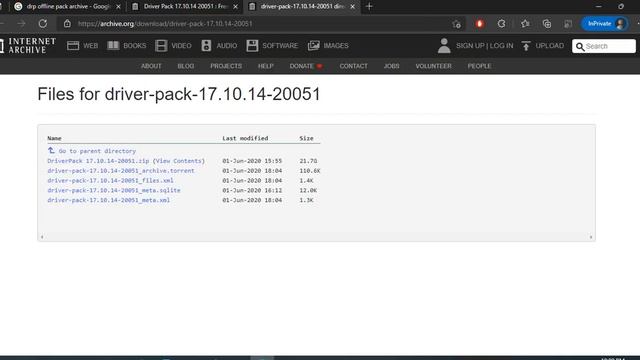Viewport: 640px width, 360px height.
Task: Open the VOLUNTEER menu item
Action: click(x=433, y=66)
